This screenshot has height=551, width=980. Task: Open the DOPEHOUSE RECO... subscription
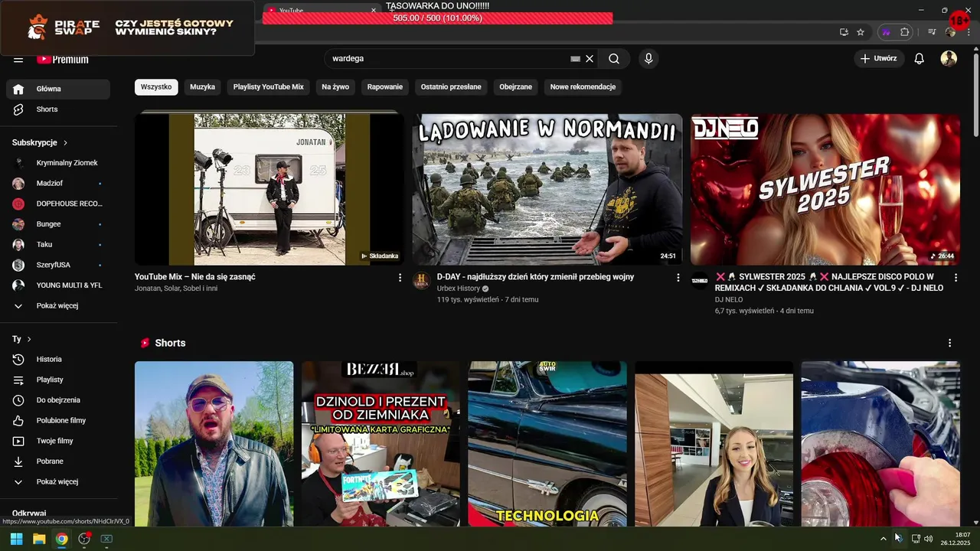point(58,204)
